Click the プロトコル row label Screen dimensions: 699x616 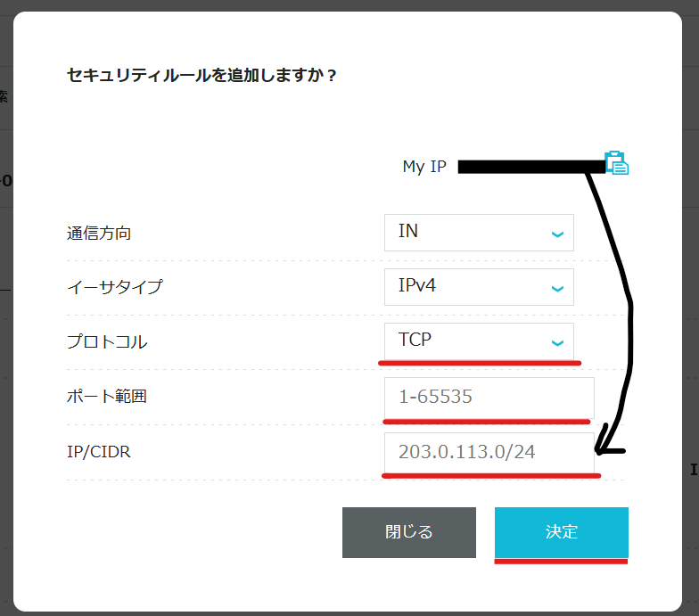(x=106, y=342)
